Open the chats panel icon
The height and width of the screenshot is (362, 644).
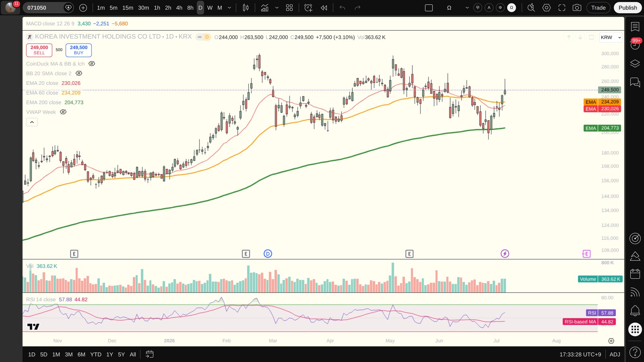click(635, 82)
